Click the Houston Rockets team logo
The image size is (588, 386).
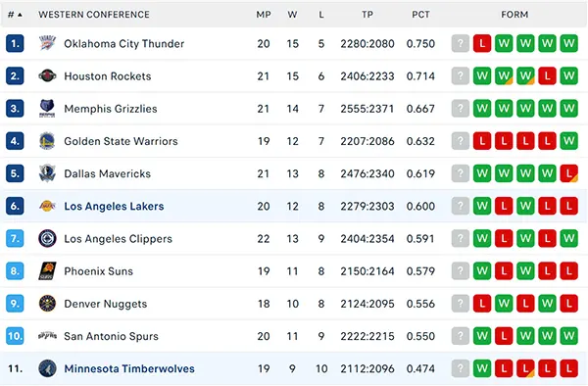(x=47, y=76)
